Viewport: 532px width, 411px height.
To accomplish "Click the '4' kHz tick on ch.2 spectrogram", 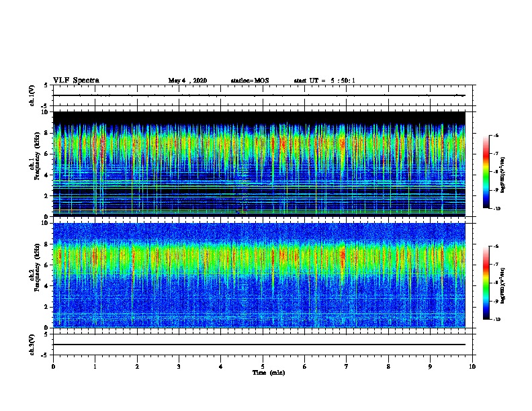I will [x=46, y=286].
